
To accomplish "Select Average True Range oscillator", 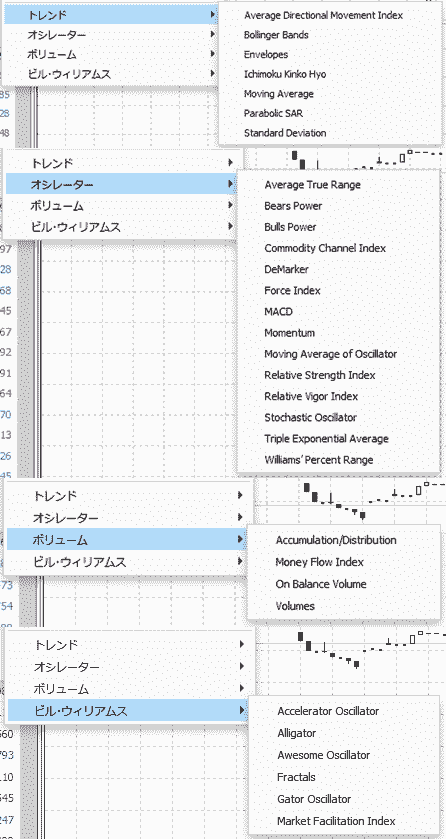I will point(312,185).
